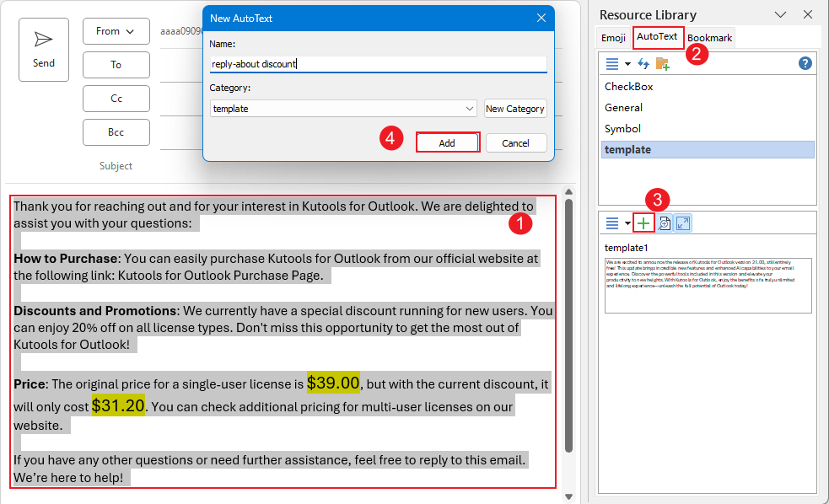Click Add to save the AutoText
This screenshot has height=504, width=829.
(x=447, y=142)
